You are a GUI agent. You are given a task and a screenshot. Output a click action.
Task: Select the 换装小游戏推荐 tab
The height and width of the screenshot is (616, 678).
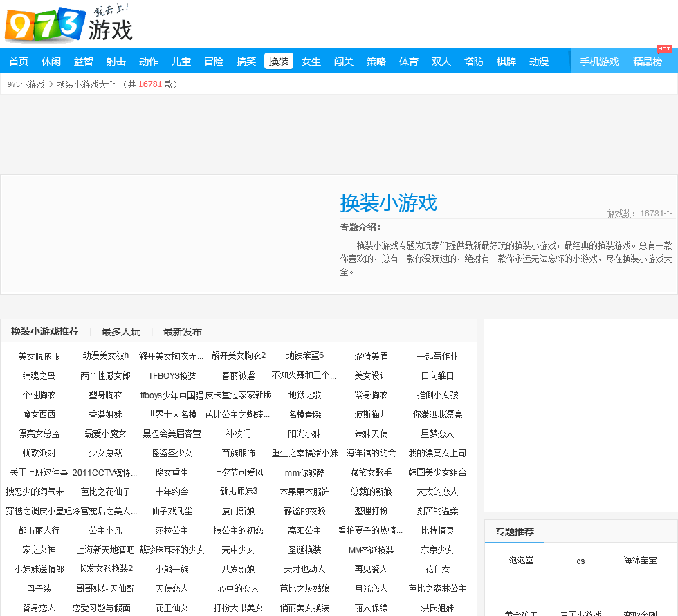[x=45, y=331]
